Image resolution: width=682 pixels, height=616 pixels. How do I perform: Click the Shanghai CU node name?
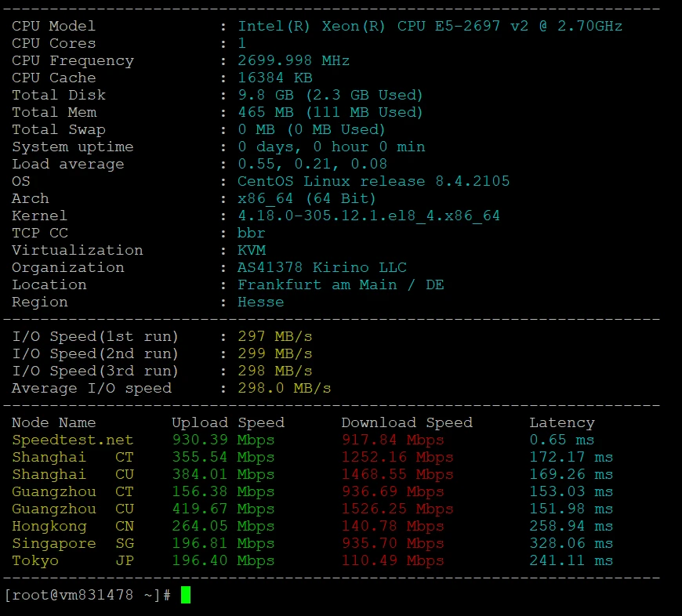pos(73,474)
